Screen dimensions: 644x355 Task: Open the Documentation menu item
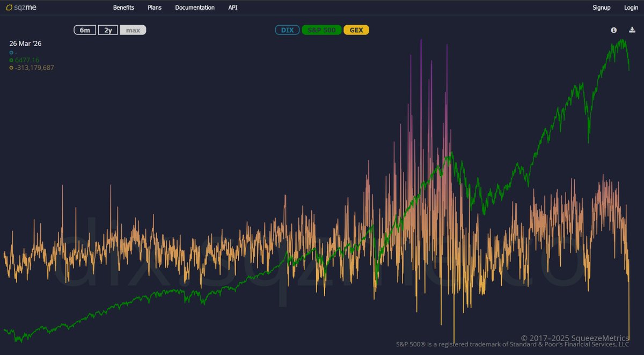tap(194, 8)
